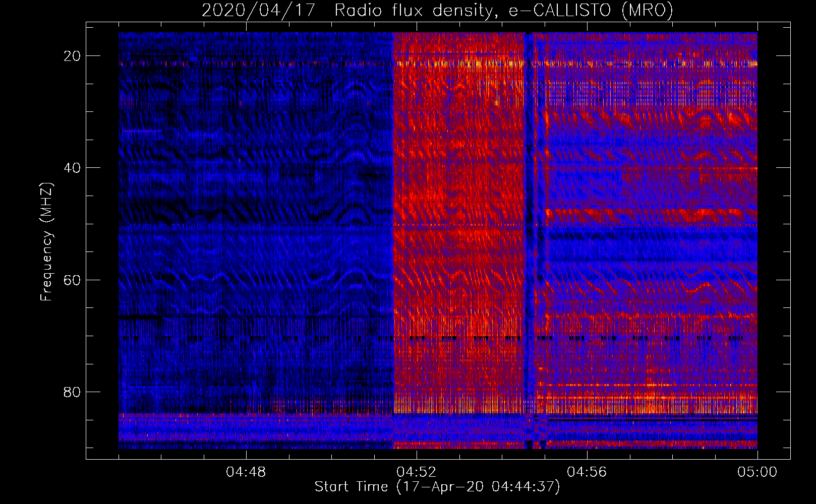The width and height of the screenshot is (816, 504).
Task: Click the '40' frequency tick label
Action: [72, 168]
